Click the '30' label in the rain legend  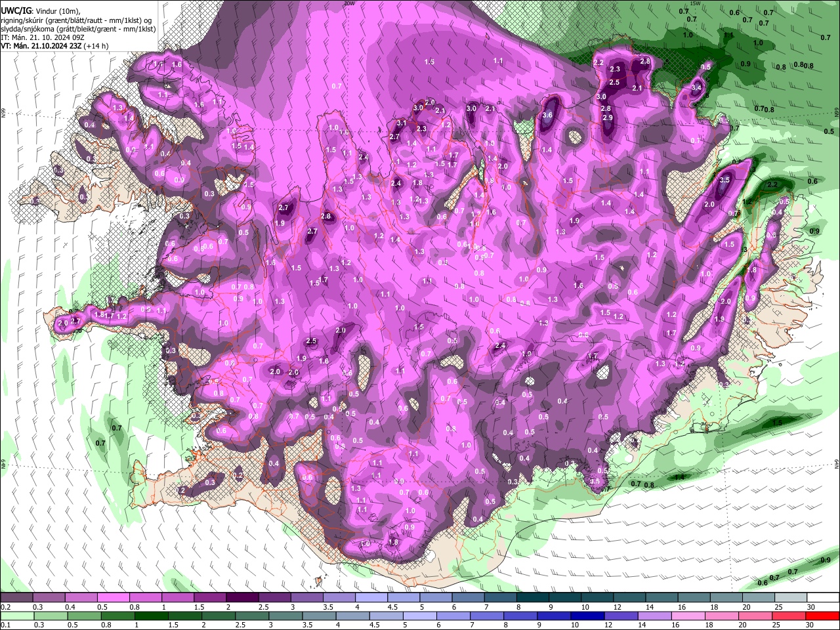pos(810,625)
